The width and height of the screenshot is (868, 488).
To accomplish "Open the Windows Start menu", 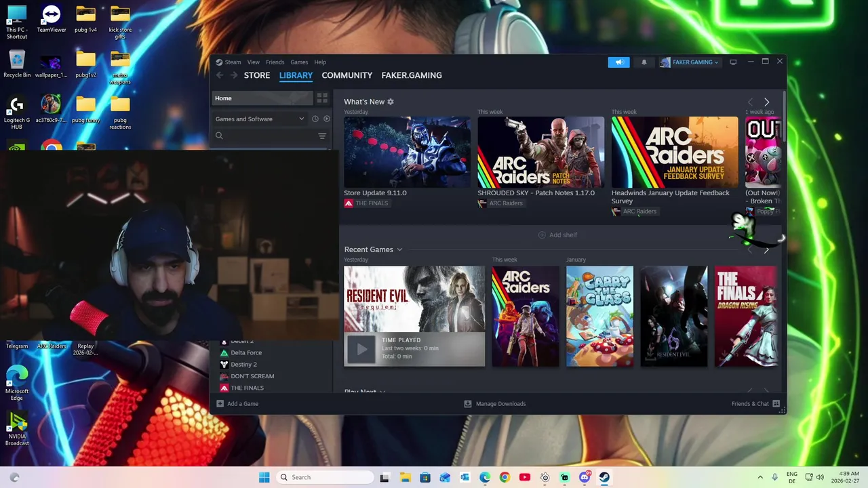I will coord(264,477).
